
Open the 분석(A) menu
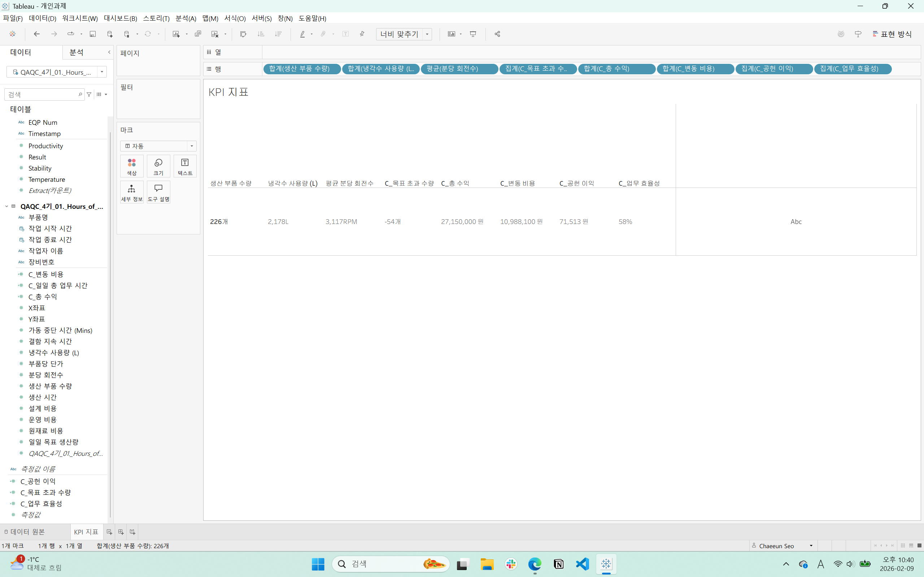(x=186, y=18)
